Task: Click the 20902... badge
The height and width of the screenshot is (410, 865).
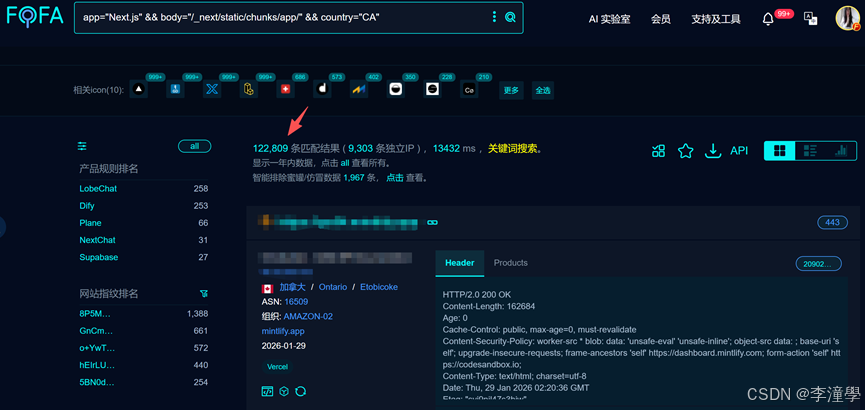Action: point(819,264)
